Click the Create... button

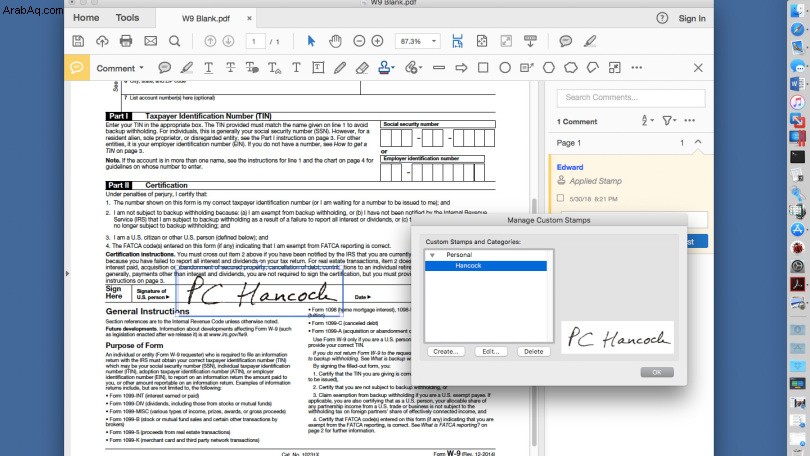[x=446, y=351]
